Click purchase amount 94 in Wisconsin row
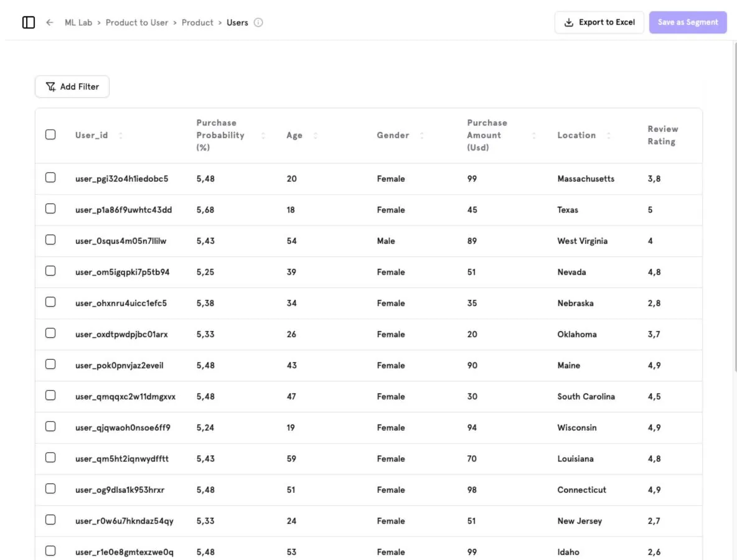737x560 pixels. pyautogui.click(x=472, y=427)
